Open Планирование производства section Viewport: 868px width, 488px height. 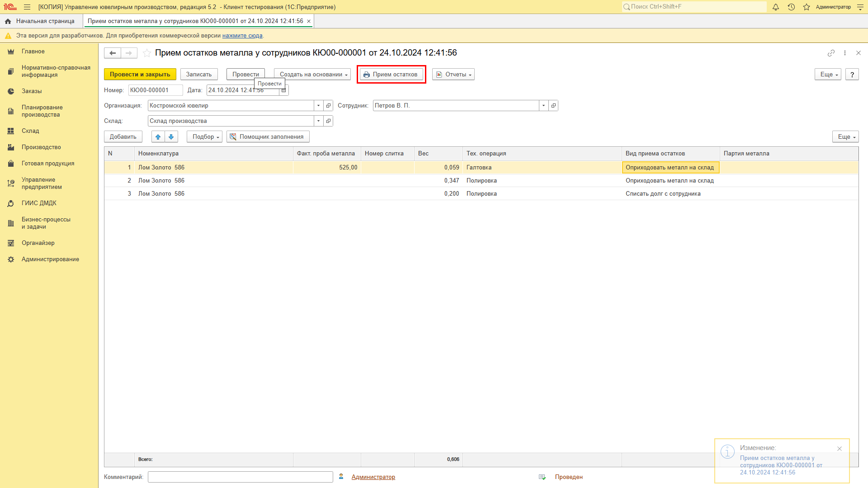(x=42, y=111)
